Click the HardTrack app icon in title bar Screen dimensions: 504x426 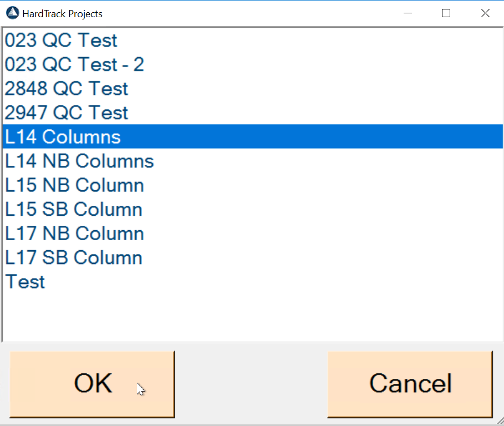12,13
